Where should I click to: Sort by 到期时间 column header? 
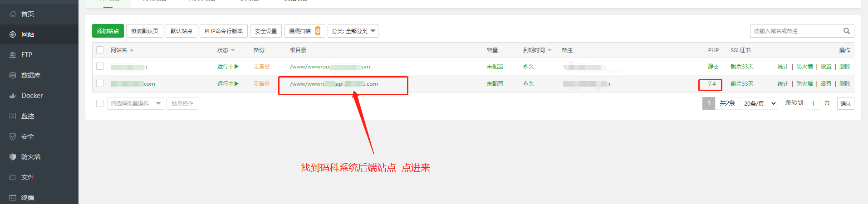(537, 50)
